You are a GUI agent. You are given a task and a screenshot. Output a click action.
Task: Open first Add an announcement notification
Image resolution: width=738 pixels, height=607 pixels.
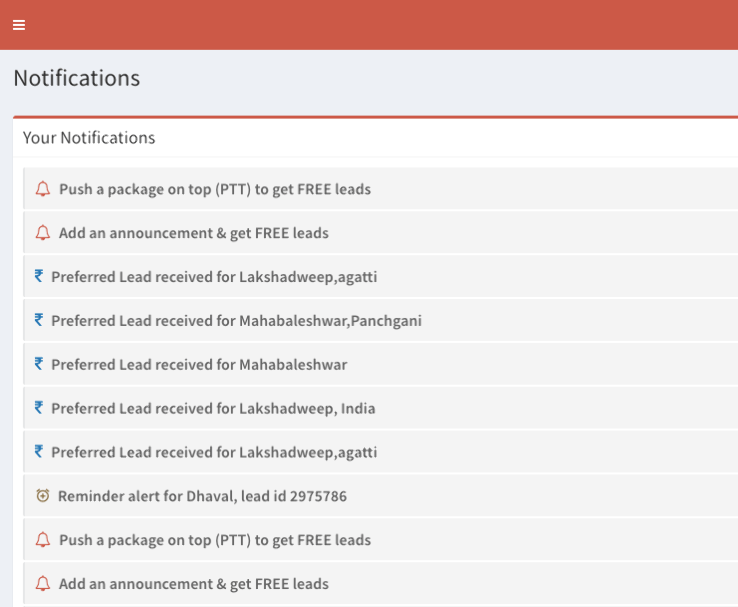click(381, 232)
